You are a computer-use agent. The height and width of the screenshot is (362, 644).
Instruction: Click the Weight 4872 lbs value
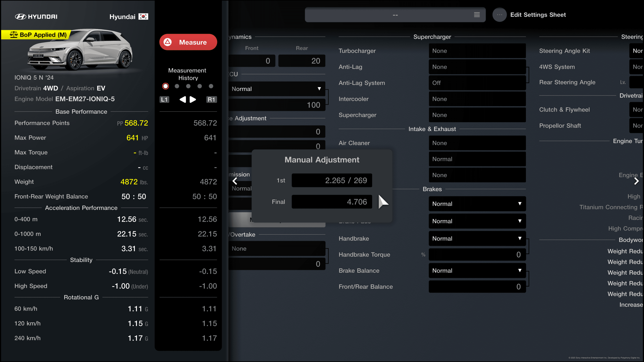pyautogui.click(x=134, y=182)
